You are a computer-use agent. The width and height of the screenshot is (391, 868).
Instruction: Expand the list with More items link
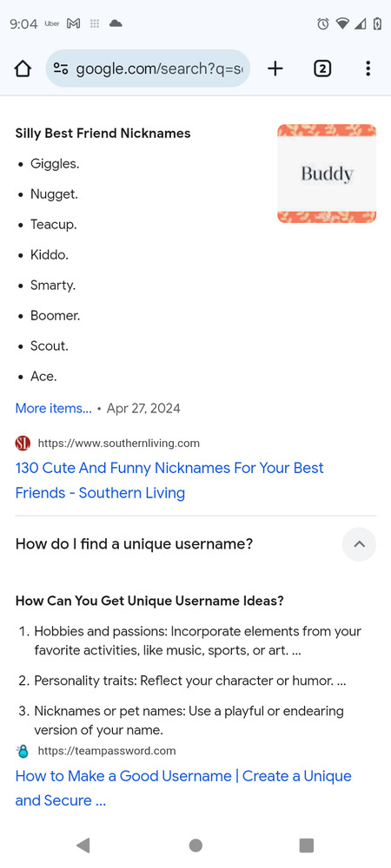click(53, 409)
